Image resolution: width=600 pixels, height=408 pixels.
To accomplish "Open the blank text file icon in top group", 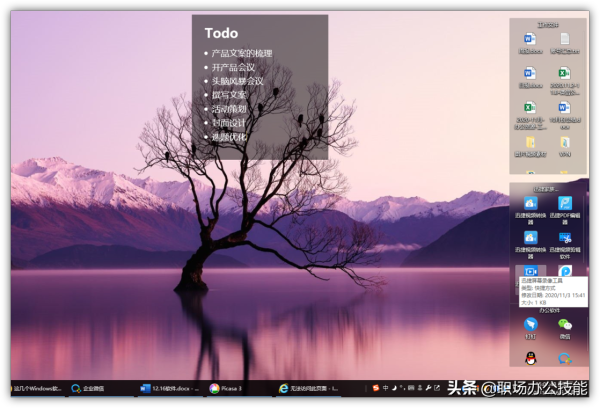I will coord(564,40).
